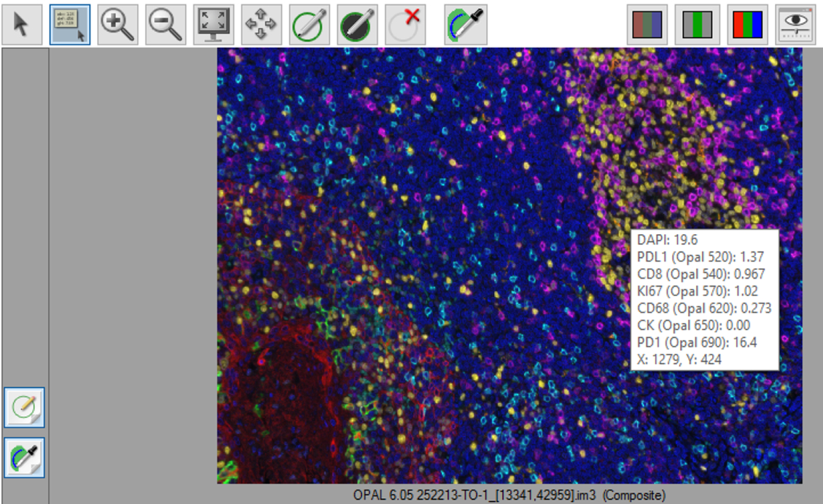Viewport: 823px width, 504px height.
Task: Pick the light pencil draw-region tool
Action: pyautogui.click(x=309, y=25)
